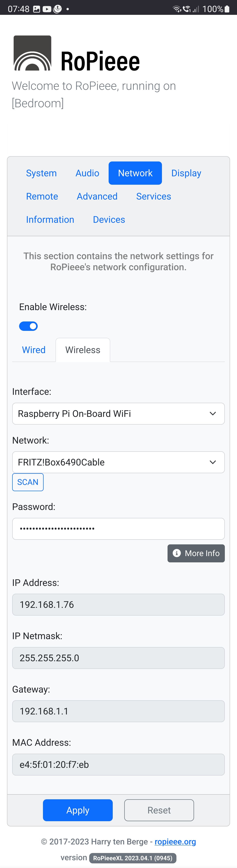Click the Apply button
237x868 pixels.
tap(78, 810)
